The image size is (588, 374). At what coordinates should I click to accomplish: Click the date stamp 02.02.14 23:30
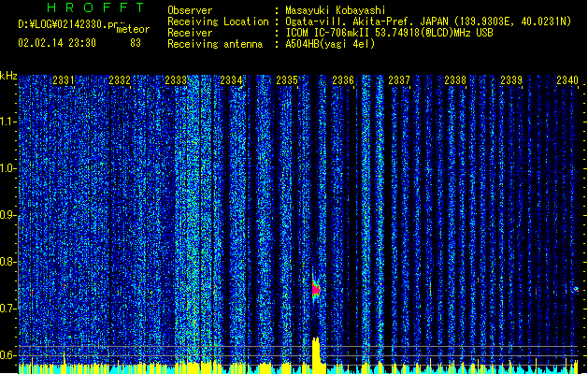57,43
